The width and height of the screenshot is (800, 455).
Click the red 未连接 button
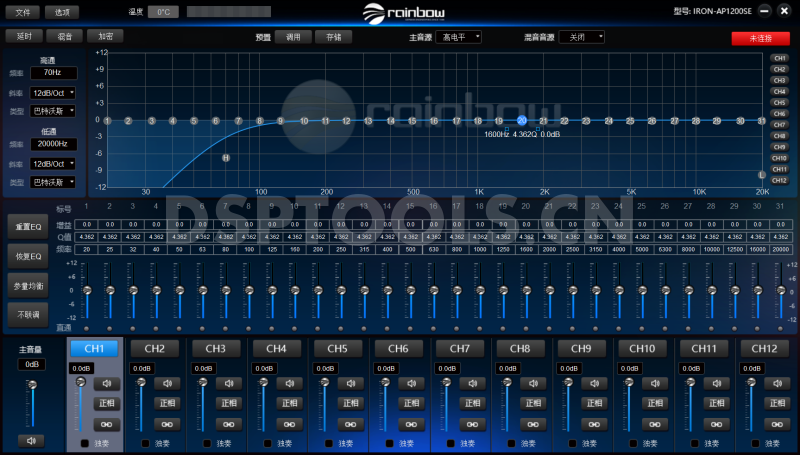point(761,38)
